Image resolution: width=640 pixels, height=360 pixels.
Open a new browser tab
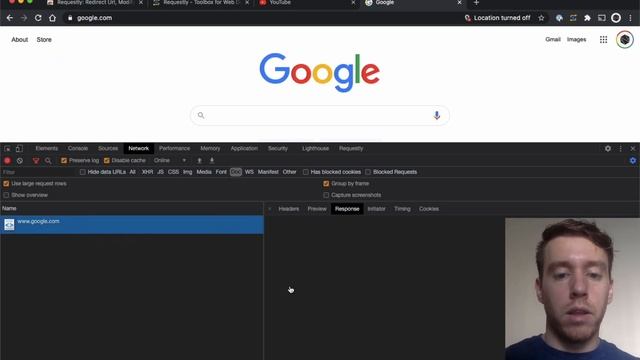[x=476, y=3]
